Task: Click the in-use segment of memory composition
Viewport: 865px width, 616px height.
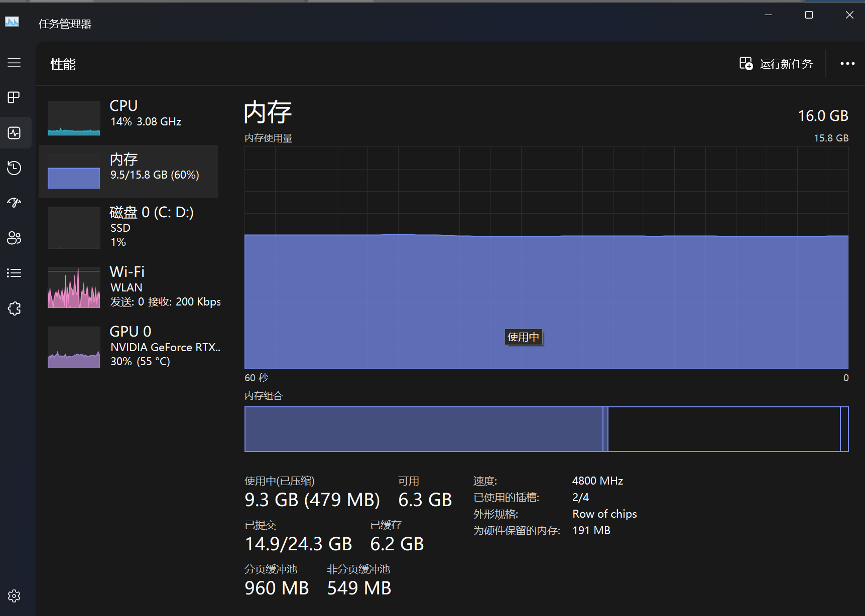Action: [424, 429]
